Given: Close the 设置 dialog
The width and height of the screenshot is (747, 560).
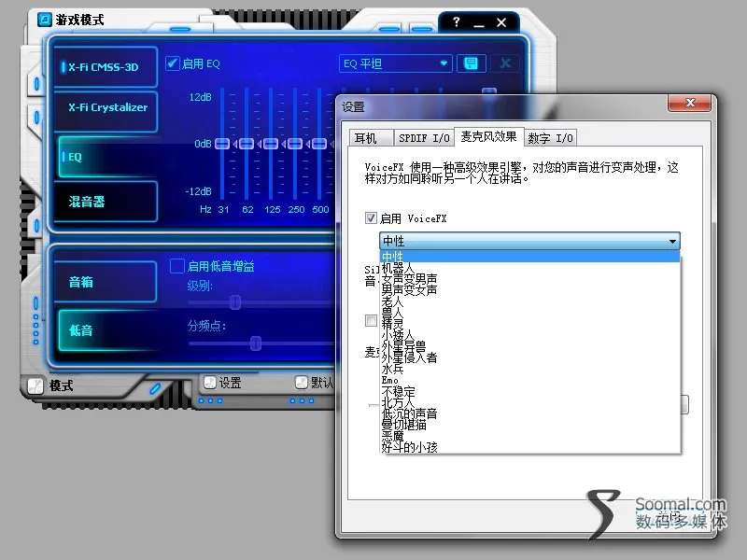Looking at the screenshot, I should 690,103.
